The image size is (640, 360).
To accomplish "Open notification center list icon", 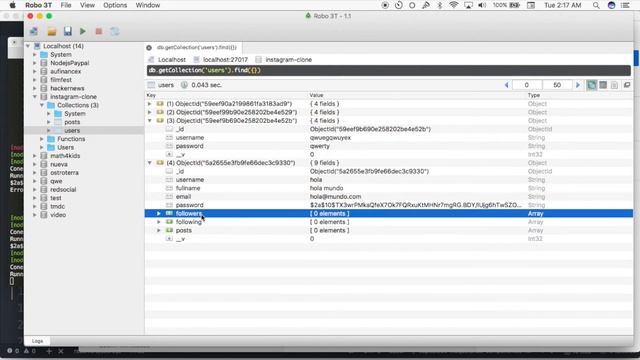I will tap(625, 5).
